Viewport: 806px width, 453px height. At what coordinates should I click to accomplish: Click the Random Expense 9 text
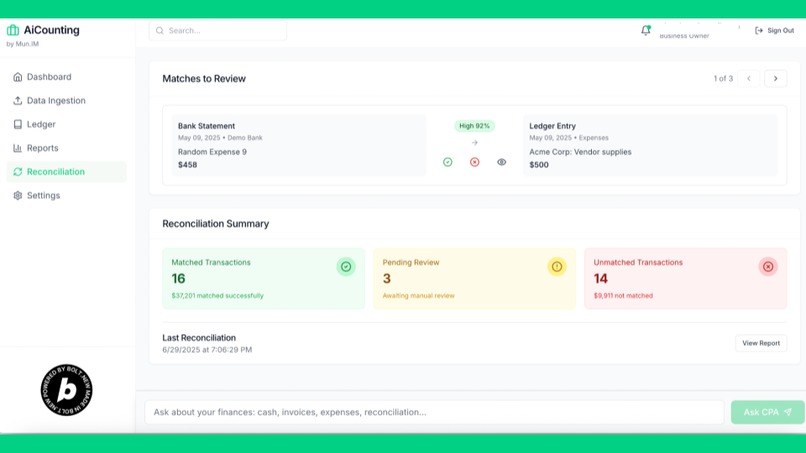(x=212, y=152)
